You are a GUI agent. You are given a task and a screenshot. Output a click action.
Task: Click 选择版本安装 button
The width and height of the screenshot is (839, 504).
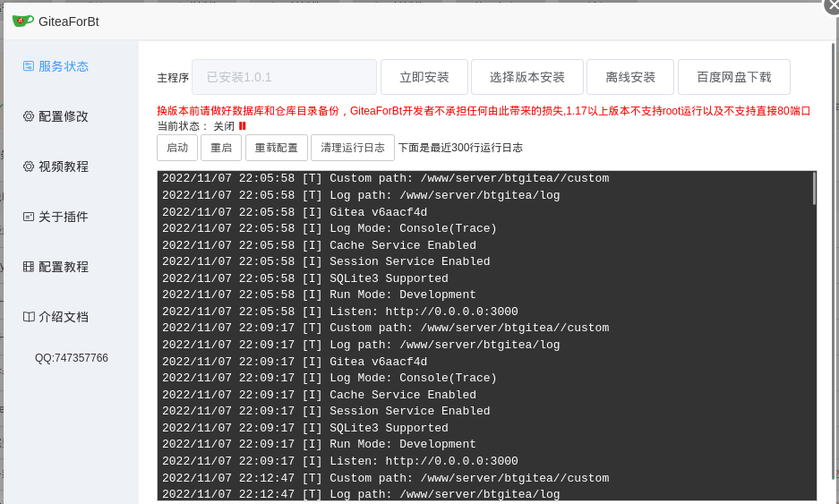(x=527, y=77)
